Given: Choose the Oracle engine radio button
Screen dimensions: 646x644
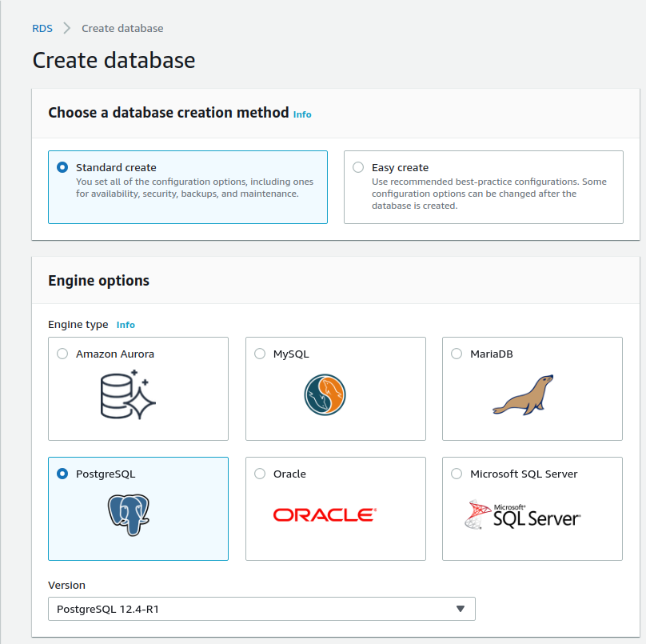Looking at the screenshot, I should coord(260,474).
